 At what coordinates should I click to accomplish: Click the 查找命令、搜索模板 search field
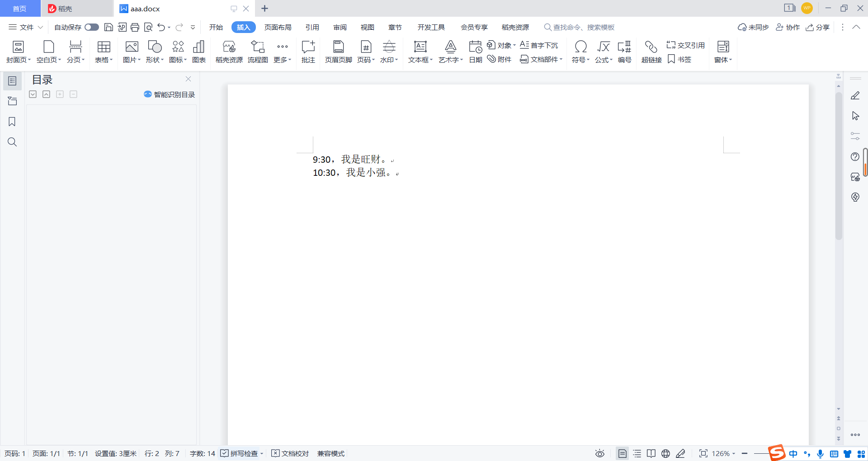pyautogui.click(x=579, y=27)
